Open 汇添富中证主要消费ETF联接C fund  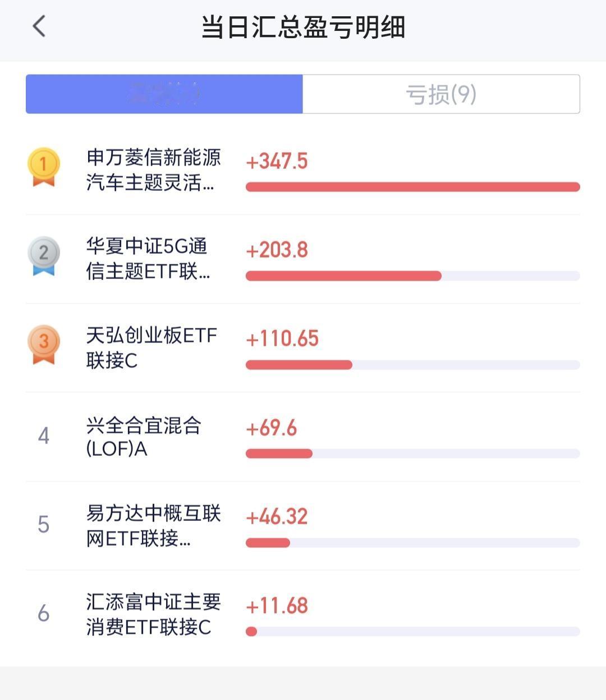pyautogui.click(x=153, y=614)
